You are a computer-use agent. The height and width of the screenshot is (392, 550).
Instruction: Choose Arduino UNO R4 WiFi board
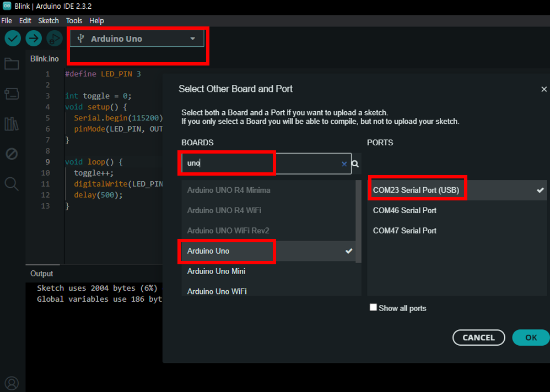click(x=269, y=210)
